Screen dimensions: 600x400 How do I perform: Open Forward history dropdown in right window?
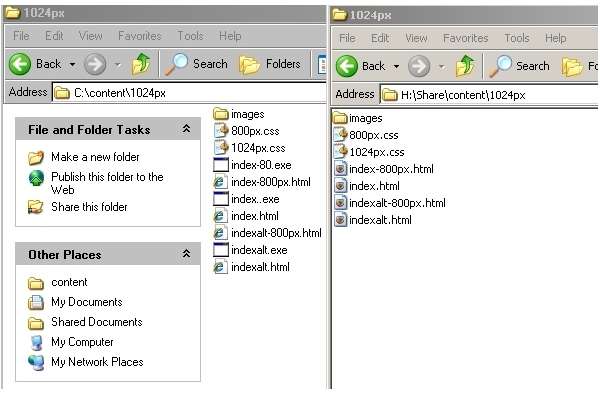coord(442,67)
